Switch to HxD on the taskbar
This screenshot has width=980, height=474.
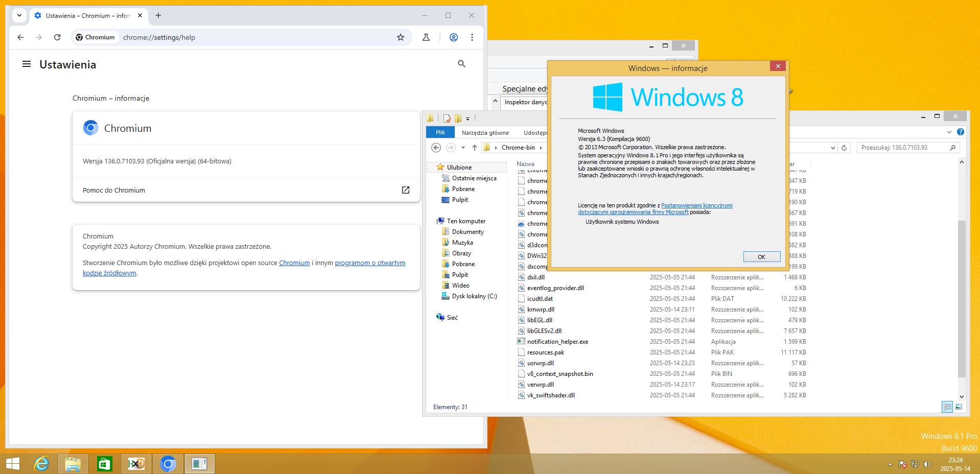[x=136, y=464]
